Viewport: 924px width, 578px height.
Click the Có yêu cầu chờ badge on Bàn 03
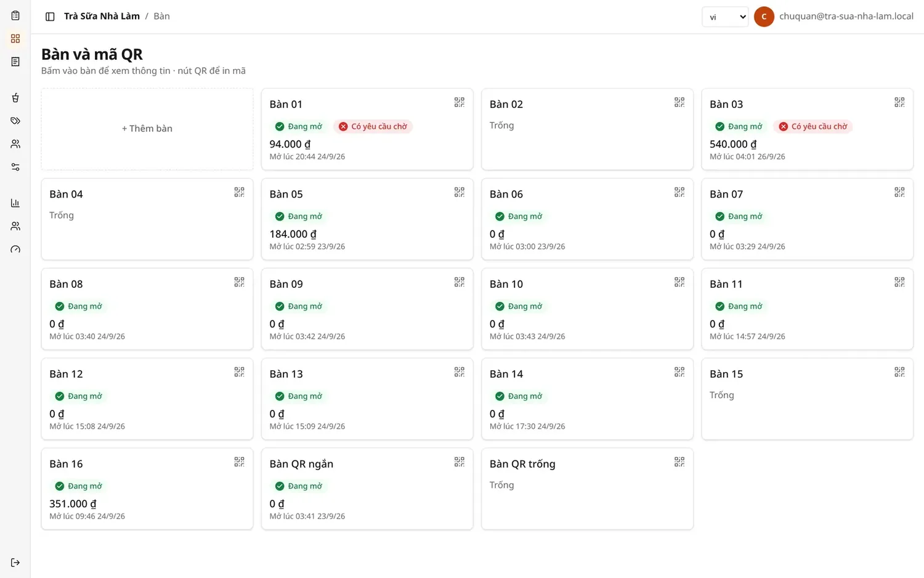pos(813,126)
